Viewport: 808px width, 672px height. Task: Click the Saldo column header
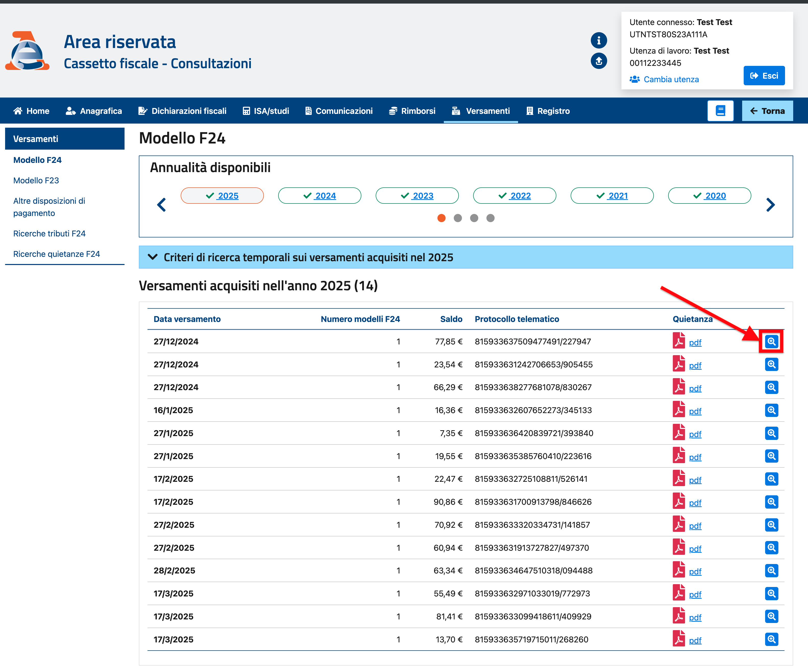pos(451,319)
